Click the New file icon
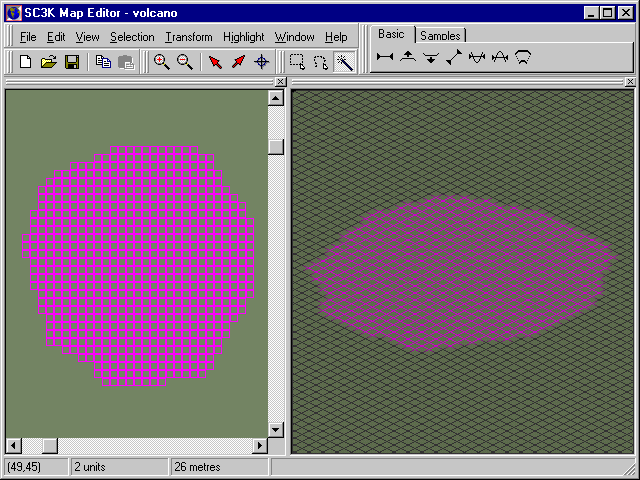 pyautogui.click(x=26, y=62)
